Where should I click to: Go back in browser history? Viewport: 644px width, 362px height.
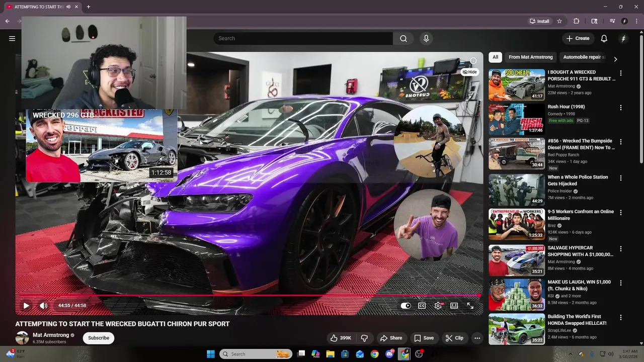click(x=7, y=21)
